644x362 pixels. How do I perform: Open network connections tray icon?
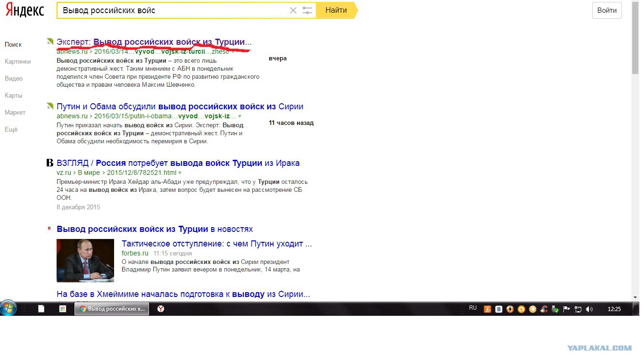point(578,309)
